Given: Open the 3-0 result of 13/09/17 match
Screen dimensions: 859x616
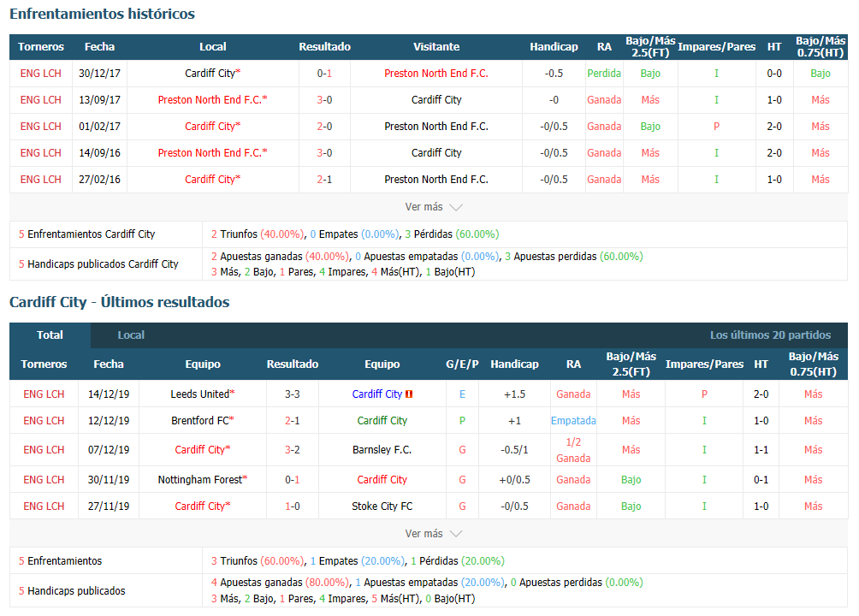Looking at the screenshot, I should 324,100.
